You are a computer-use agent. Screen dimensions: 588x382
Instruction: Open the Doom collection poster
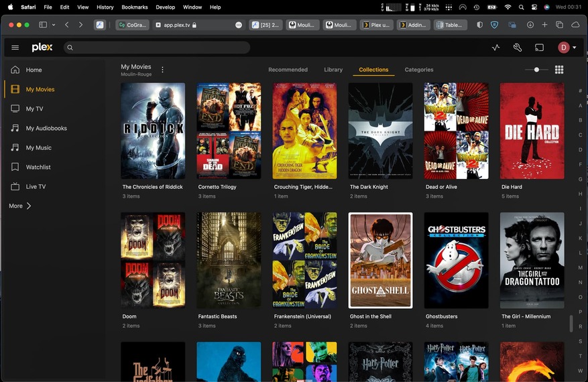pyautogui.click(x=153, y=261)
